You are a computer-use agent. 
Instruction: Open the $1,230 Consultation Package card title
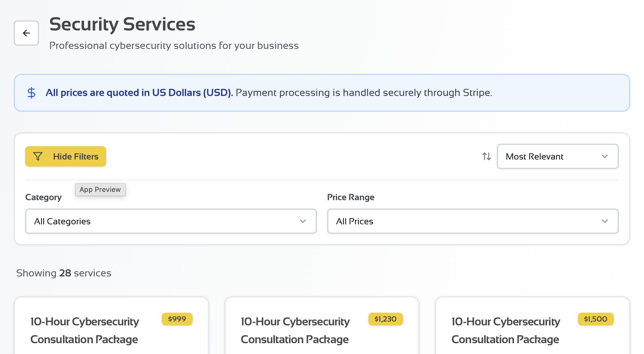point(295,330)
